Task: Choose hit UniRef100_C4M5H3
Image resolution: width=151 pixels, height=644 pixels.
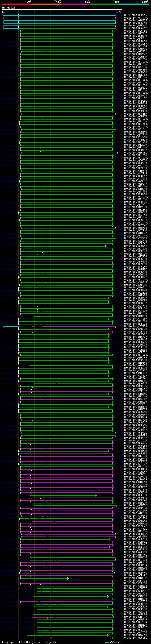Action: coord(135,597)
